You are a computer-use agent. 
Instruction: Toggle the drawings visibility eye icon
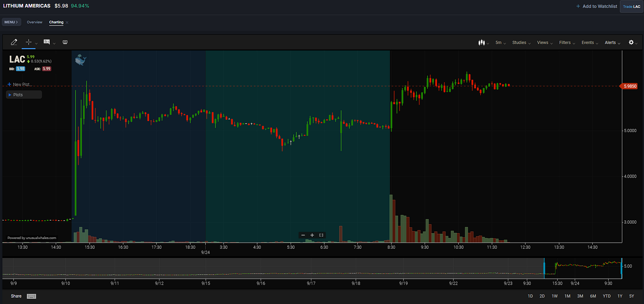(x=65, y=42)
